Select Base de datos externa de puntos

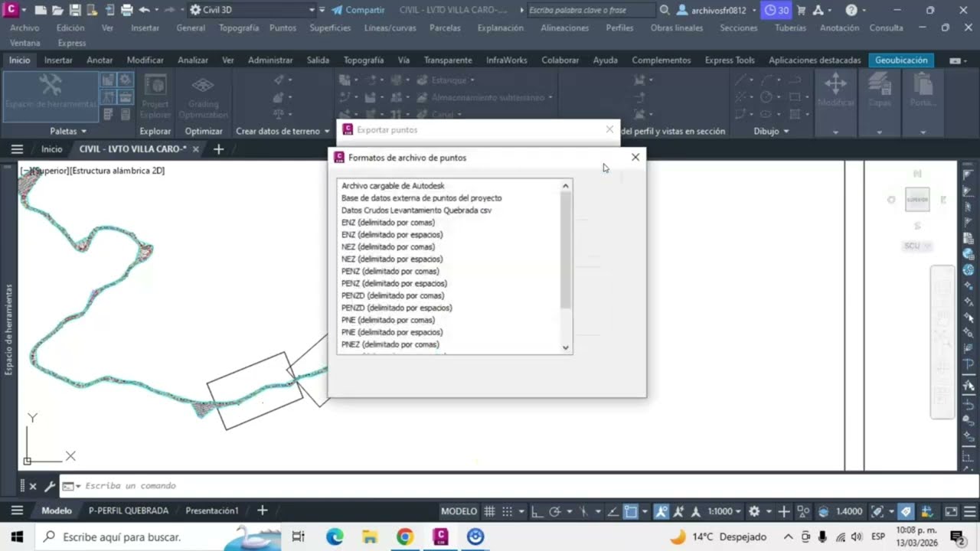coord(422,198)
